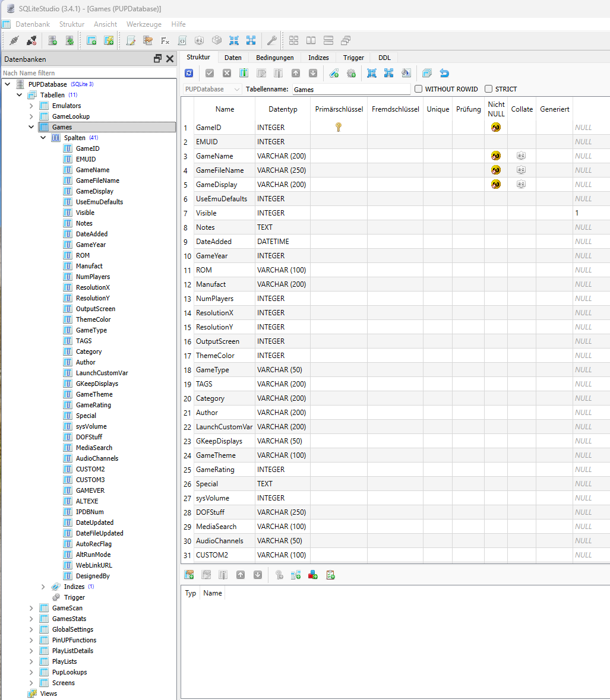Collapse the Tabellen node

tap(19, 94)
